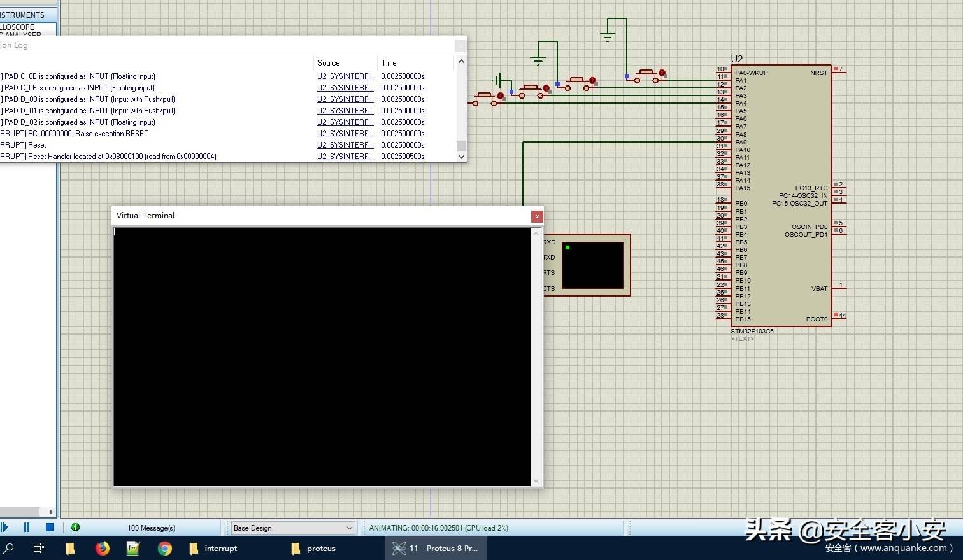Click the PA9 pin label on U2
The height and width of the screenshot is (560, 963).
point(741,142)
